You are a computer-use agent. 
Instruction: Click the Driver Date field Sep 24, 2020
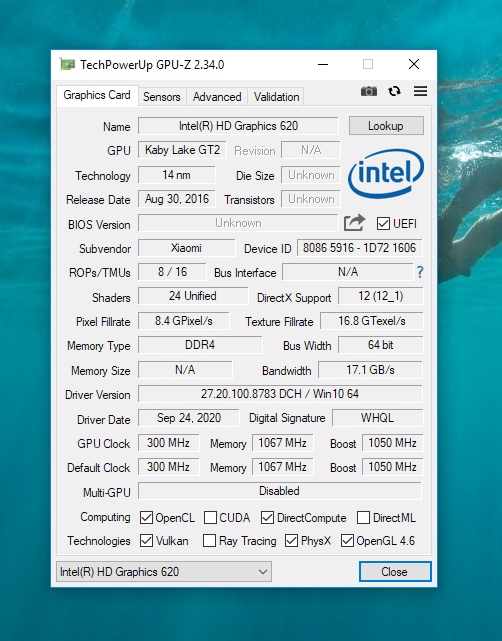click(189, 418)
